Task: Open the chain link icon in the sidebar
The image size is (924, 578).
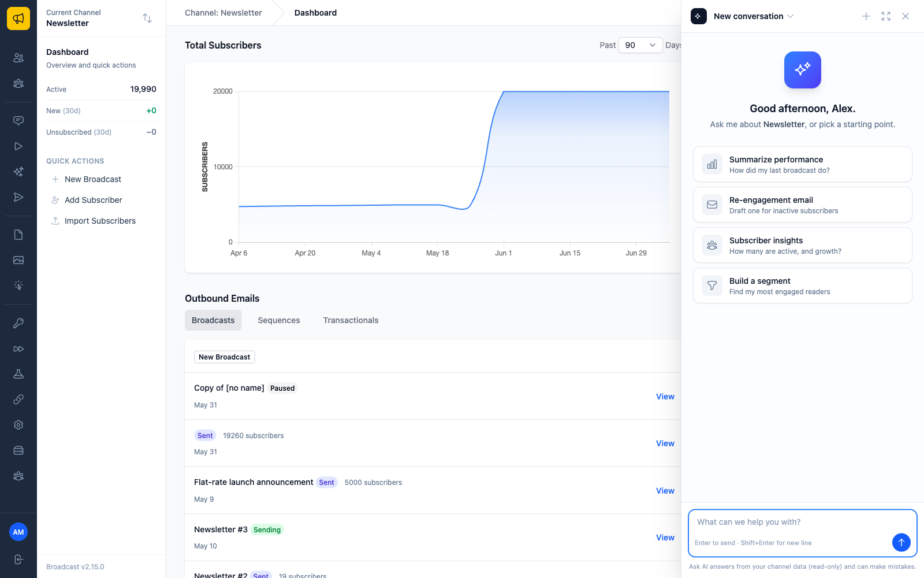Action: pyautogui.click(x=18, y=399)
